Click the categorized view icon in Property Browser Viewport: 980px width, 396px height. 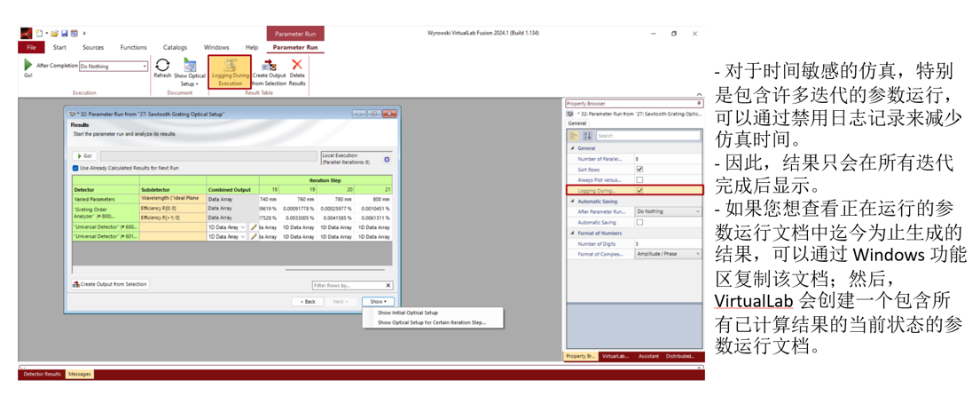point(574,136)
